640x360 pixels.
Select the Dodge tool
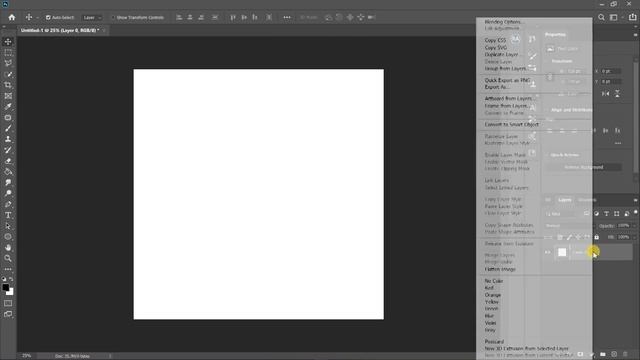click(x=8, y=193)
